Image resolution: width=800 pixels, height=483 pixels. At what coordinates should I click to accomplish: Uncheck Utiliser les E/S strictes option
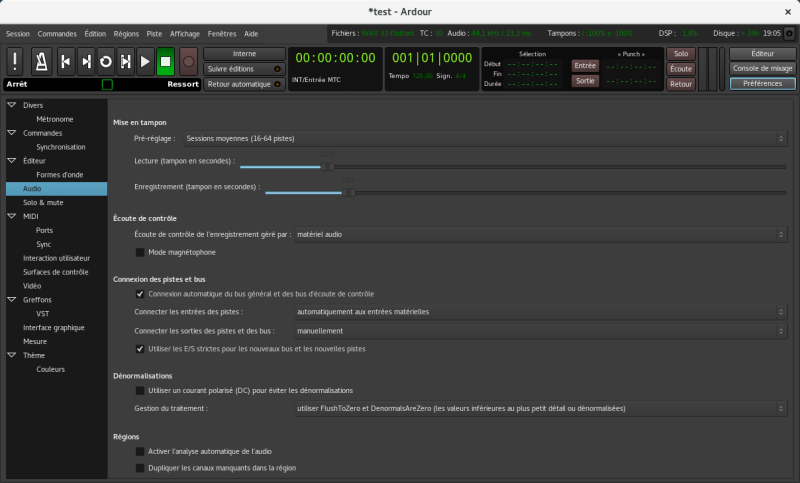pos(140,349)
